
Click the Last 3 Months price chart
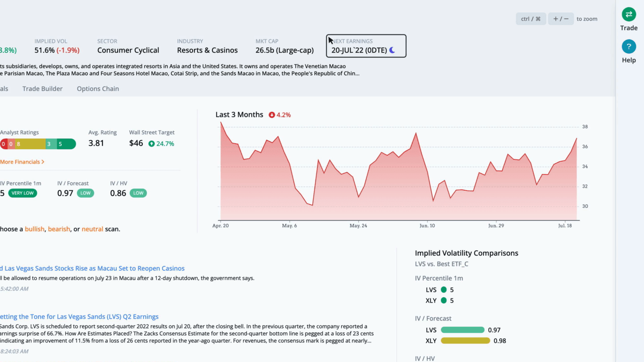(x=399, y=172)
